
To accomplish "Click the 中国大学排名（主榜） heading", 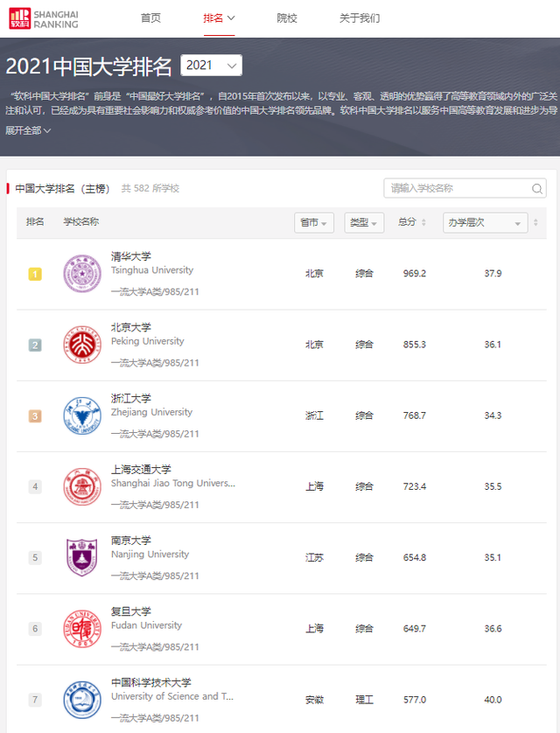I will [62, 188].
